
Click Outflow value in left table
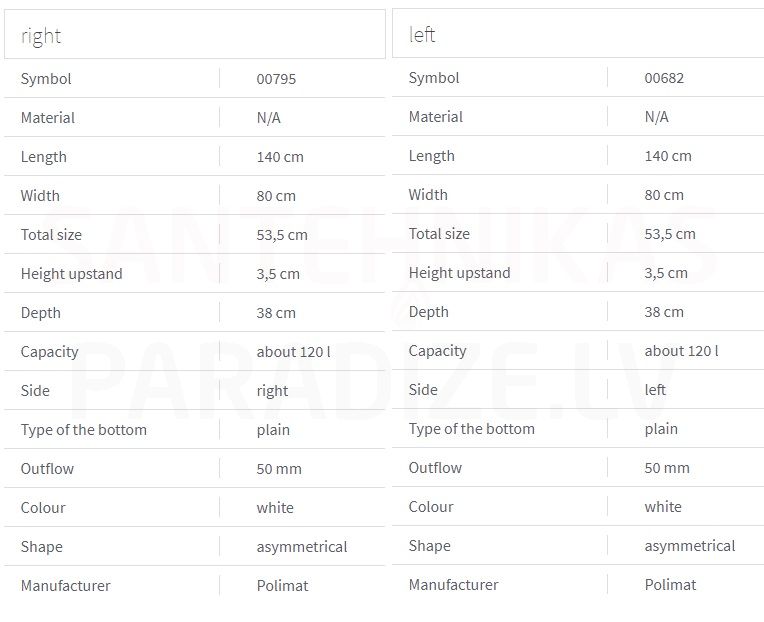[x=667, y=468]
